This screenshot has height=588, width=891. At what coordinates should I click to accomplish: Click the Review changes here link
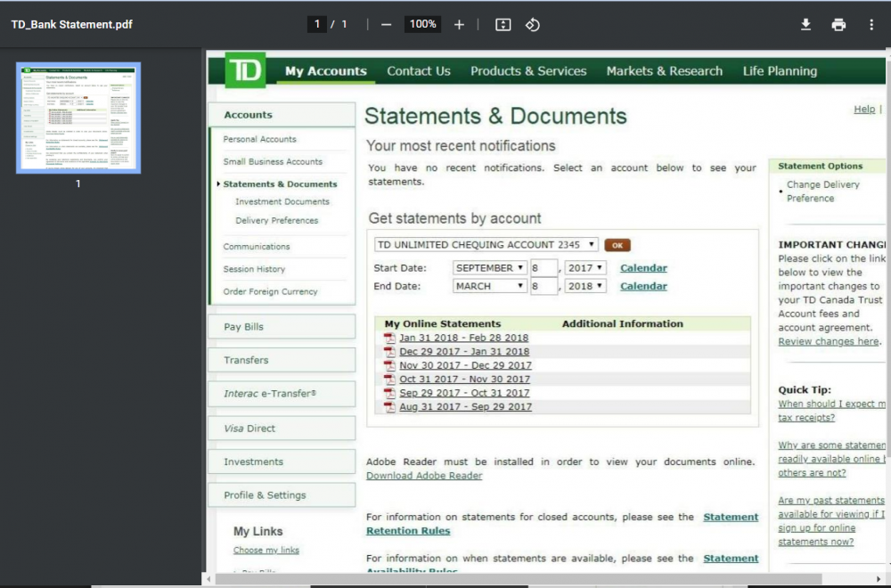pyautogui.click(x=829, y=341)
